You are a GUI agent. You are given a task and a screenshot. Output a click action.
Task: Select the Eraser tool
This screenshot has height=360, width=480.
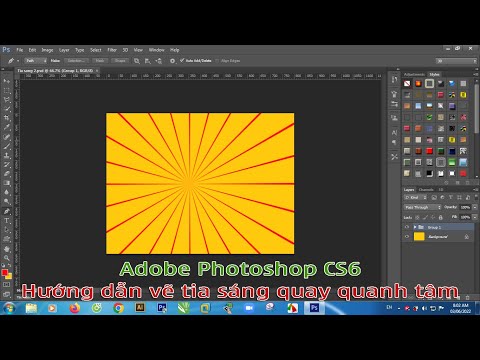pos(7,174)
